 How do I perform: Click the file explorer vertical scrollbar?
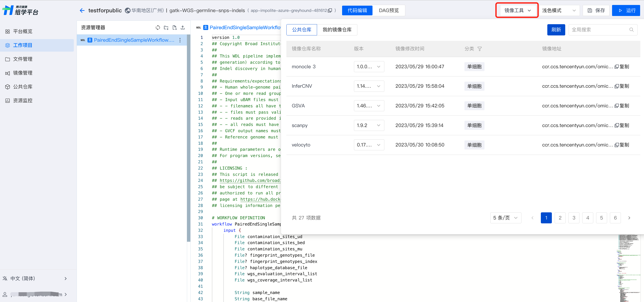click(x=188, y=138)
